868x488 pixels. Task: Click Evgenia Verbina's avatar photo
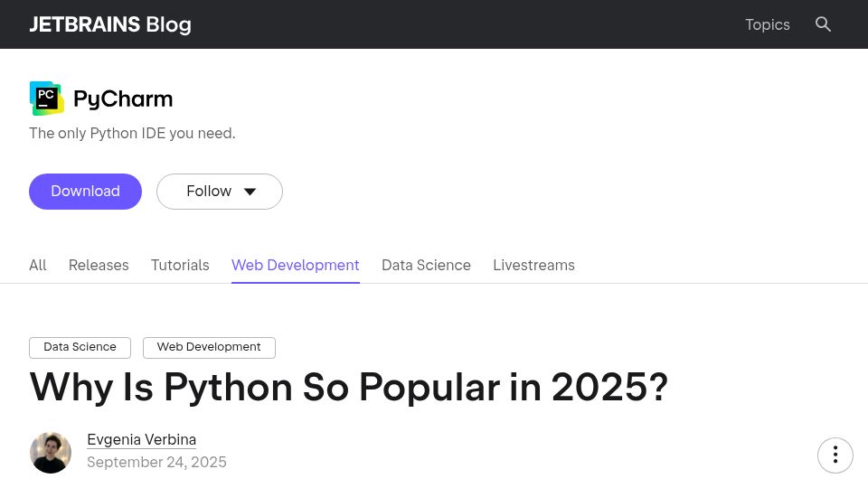tap(51, 453)
